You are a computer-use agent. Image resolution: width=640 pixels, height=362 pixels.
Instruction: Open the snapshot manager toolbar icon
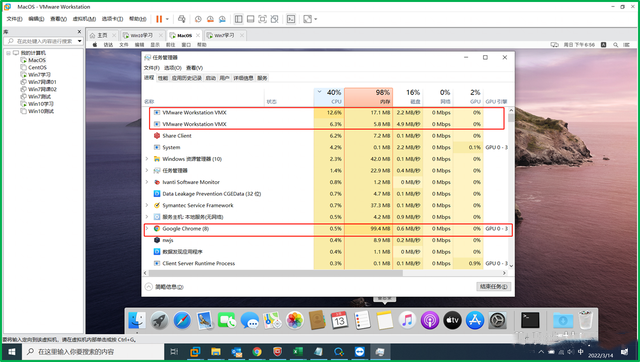[222, 19]
